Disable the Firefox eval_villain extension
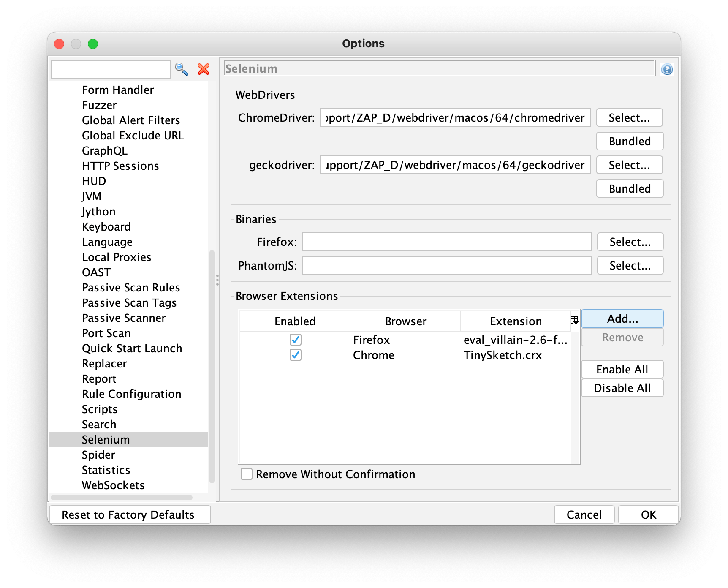The height and width of the screenshot is (588, 728). pos(295,339)
